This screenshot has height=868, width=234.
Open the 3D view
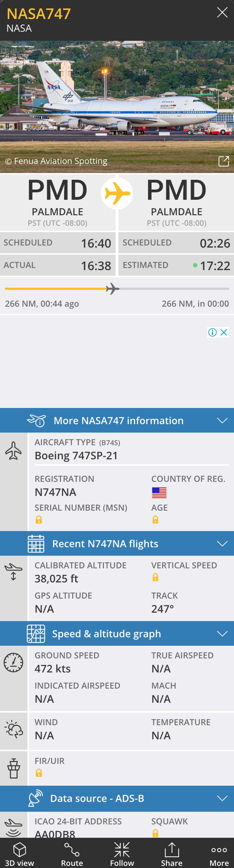(19, 854)
